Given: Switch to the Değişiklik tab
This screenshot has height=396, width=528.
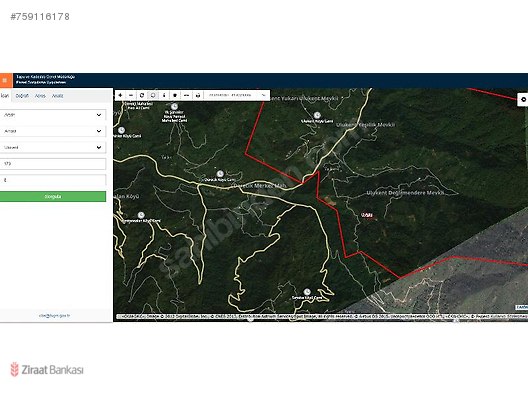Looking at the screenshot, I should (x=22, y=96).
